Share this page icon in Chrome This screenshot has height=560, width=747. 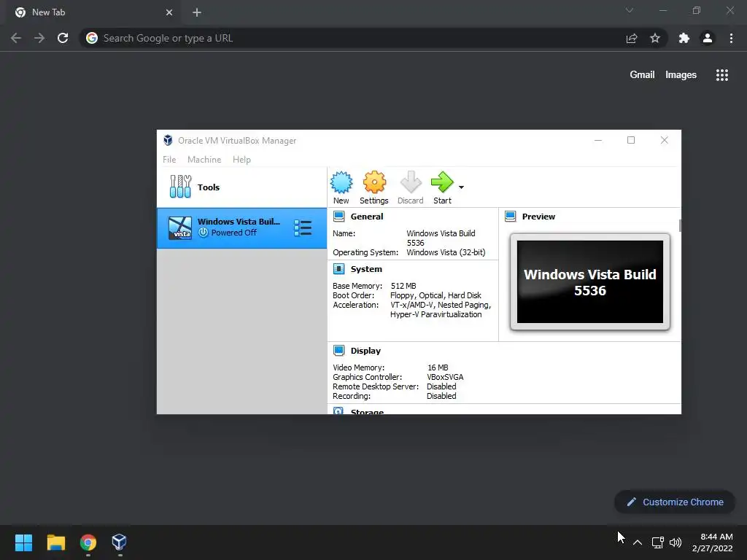[632, 38]
